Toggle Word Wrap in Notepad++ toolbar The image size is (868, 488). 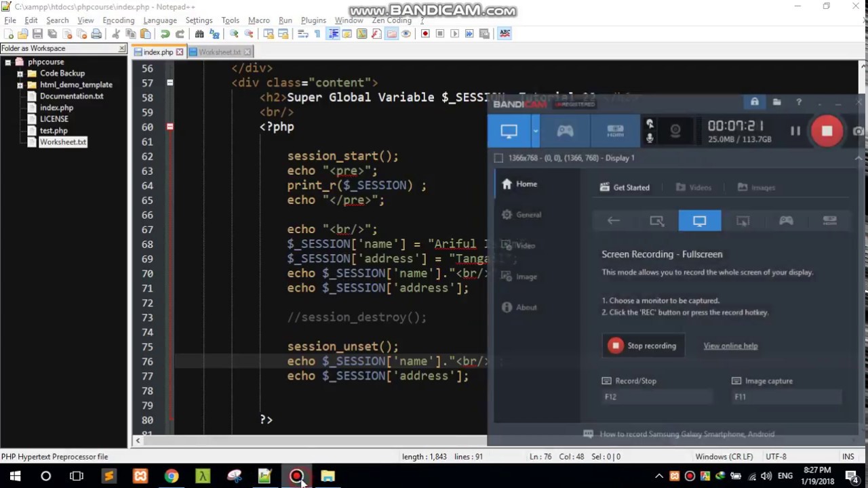click(x=303, y=34)
